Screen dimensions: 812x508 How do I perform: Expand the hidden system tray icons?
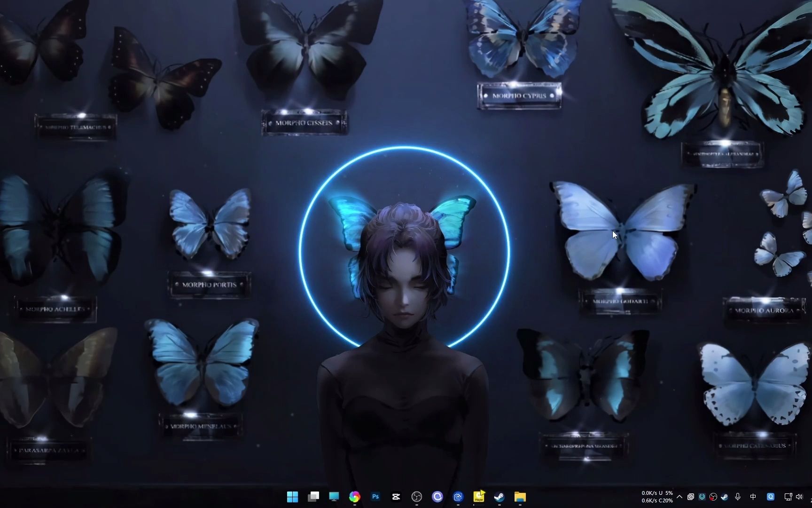(x=679, y=497)
